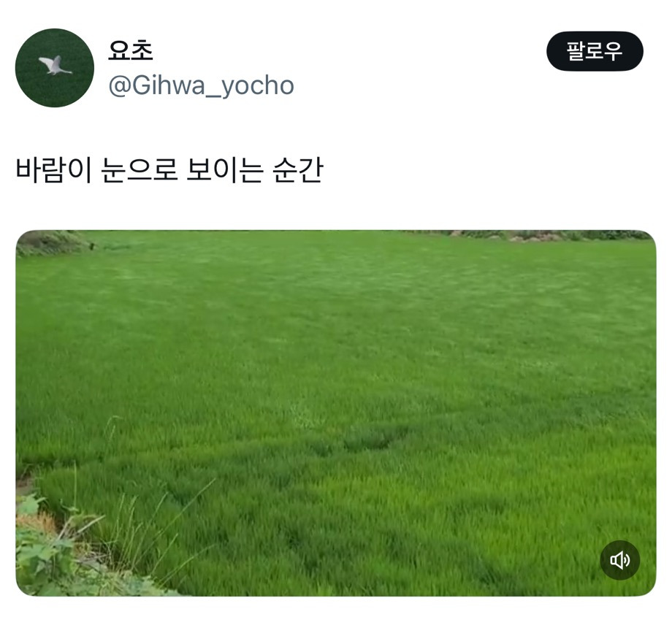
Task: Click the word 순간 in the tweet
Action: [297, 170]
